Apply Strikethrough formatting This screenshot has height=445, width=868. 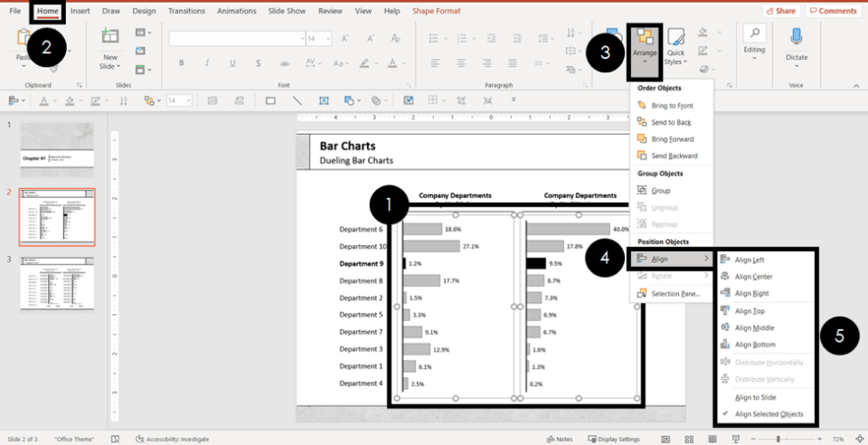(285, 63)
